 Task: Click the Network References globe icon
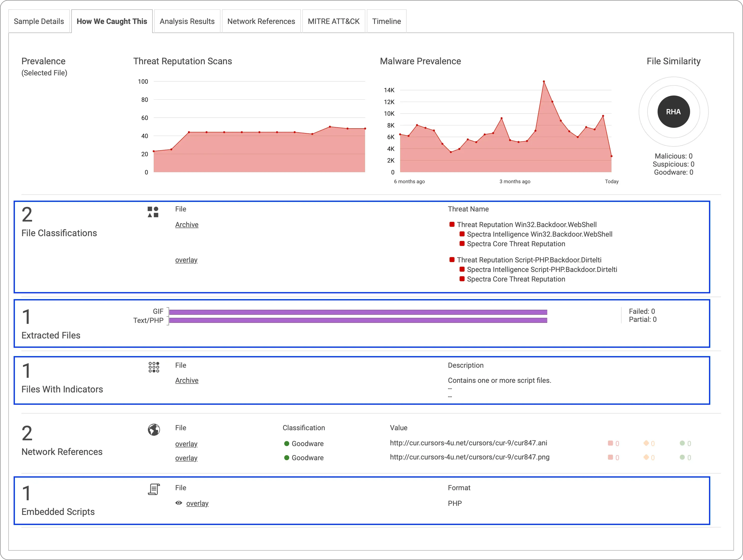[154, 430]
